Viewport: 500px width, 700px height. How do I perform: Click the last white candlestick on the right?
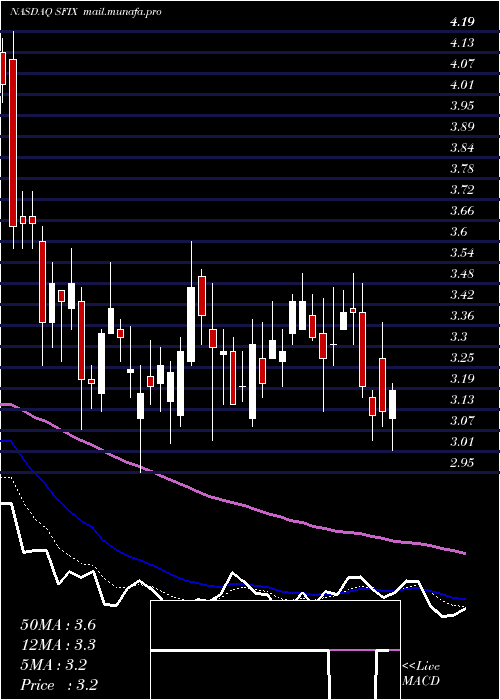tap(392, 404)
